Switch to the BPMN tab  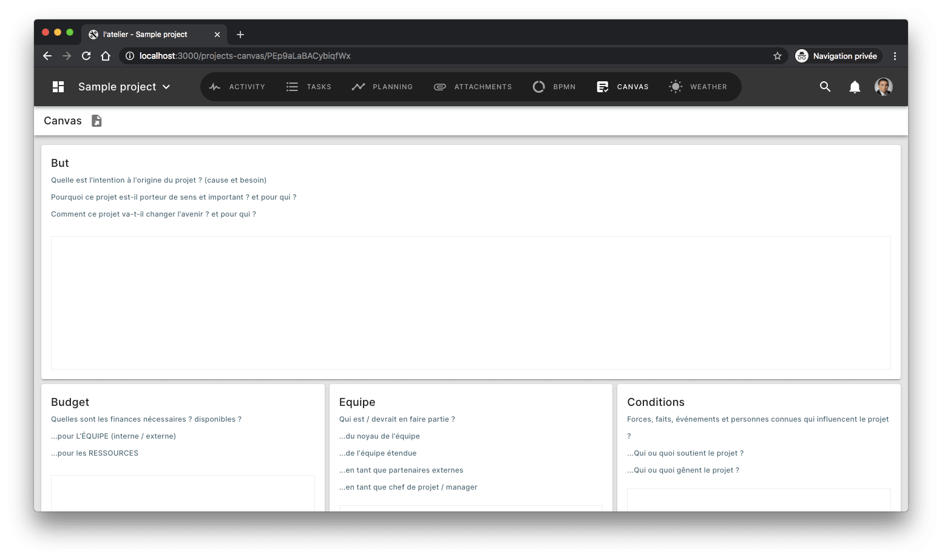click(554, 87)
